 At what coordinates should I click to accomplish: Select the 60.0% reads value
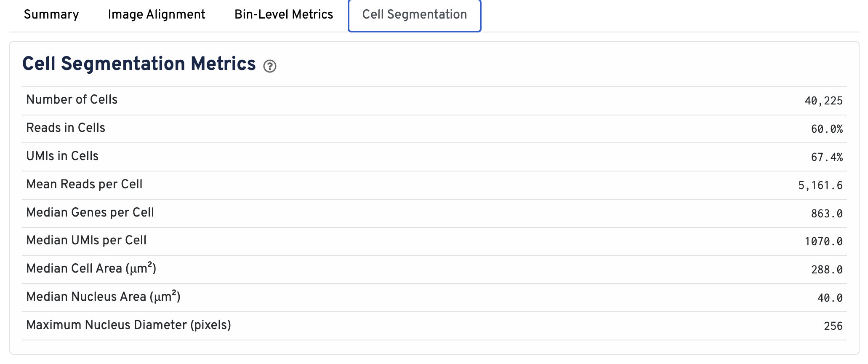click(827, 129)
